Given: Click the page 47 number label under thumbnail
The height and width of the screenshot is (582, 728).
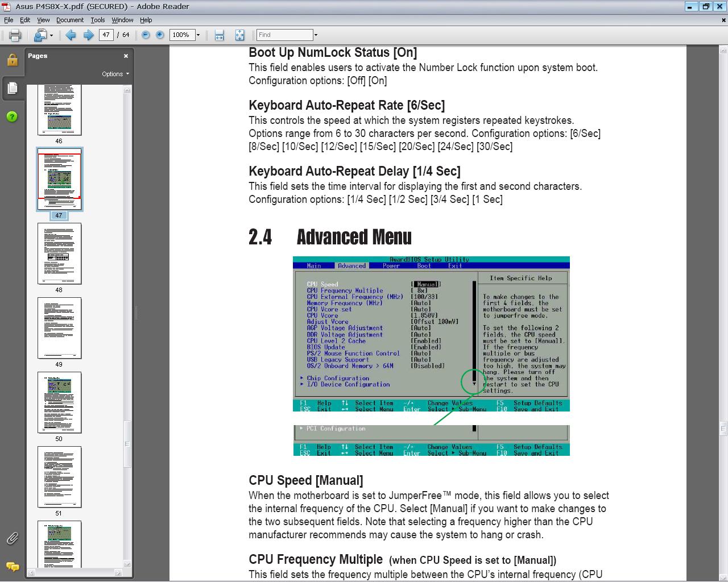Looking at the screenshot, I should (59, 215).
